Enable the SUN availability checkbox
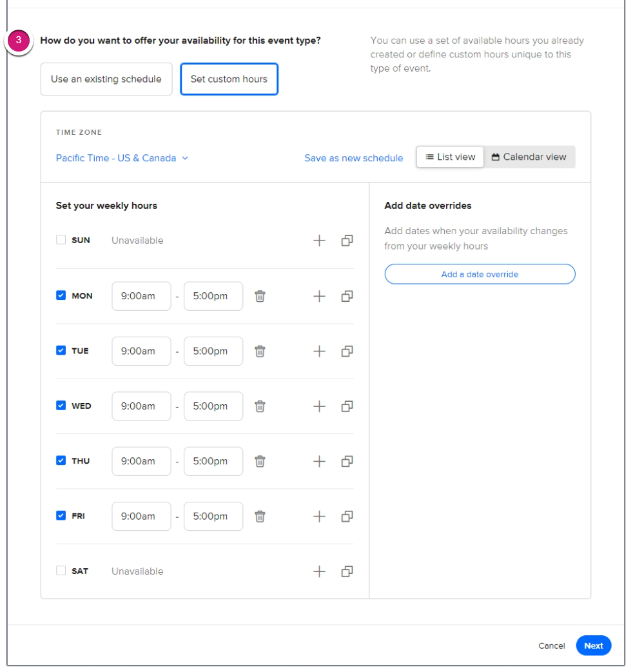Image resolution: width=633 pixels, height=672 pixels. 61,239
